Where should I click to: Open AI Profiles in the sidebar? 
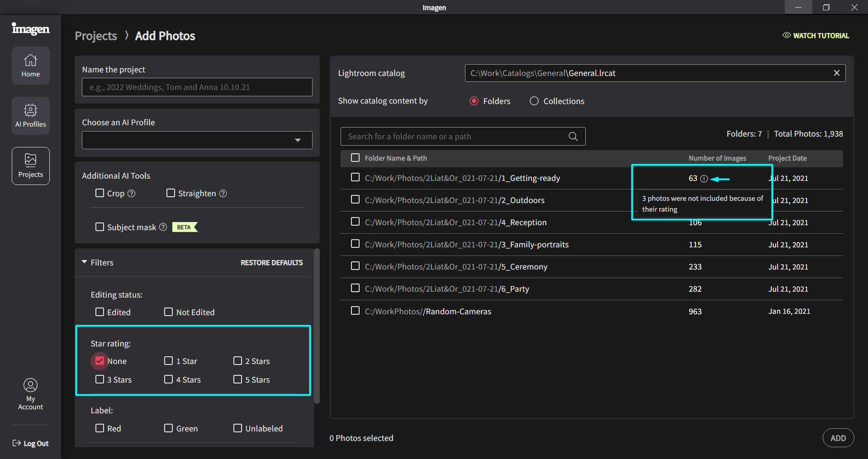[31, 116]
